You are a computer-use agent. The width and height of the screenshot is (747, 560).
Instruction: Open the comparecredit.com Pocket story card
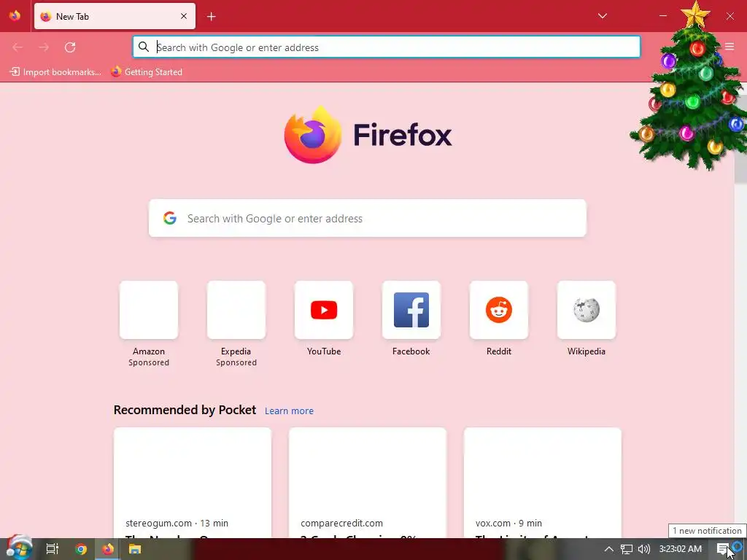pyautogui.click(x=368, y=483)
